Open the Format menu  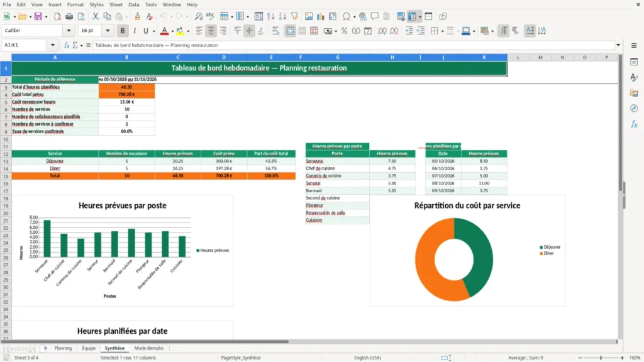coord(75,4)
